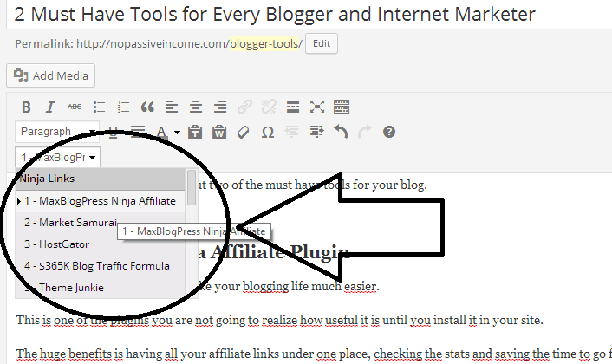612x364 pixels.
Task: Clear formatting with the eraser icon
Action: pyautogui.click(x=244, y=132)
